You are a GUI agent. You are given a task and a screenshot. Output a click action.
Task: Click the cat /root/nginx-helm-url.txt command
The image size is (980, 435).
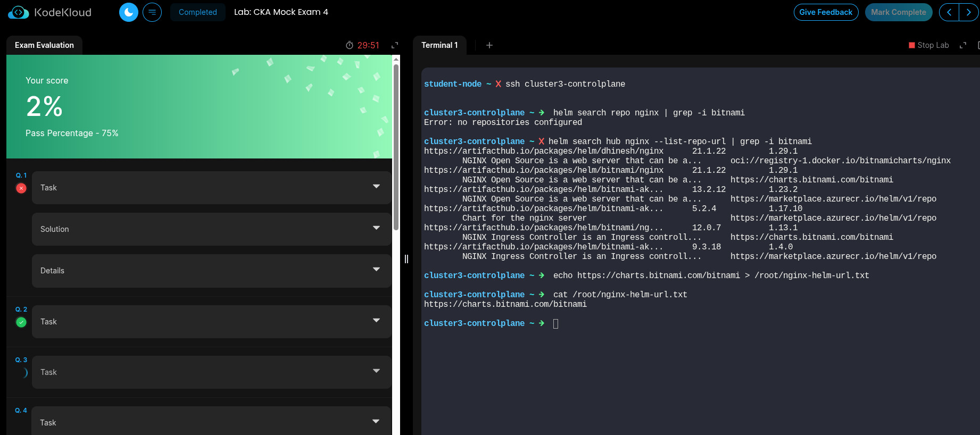point(620,295)
